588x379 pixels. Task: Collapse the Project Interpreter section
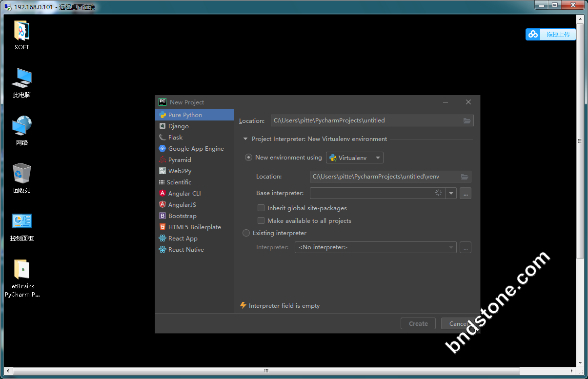(245, 139)
